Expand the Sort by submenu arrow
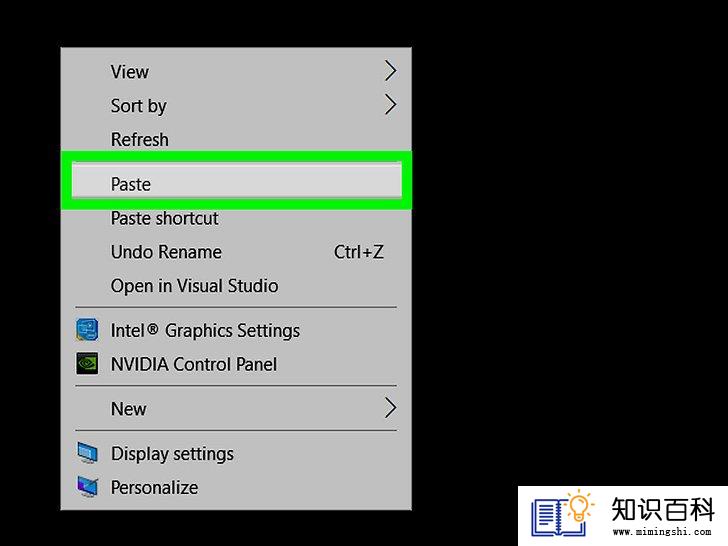This screenshot has width=728, height=546. [390, 105]
